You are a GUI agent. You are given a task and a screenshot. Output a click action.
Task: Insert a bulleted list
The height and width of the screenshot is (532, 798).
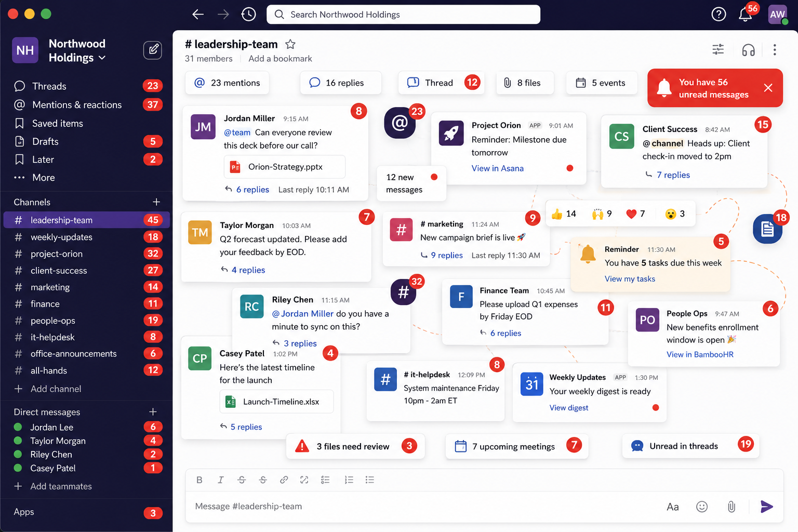tap(370, 480)
